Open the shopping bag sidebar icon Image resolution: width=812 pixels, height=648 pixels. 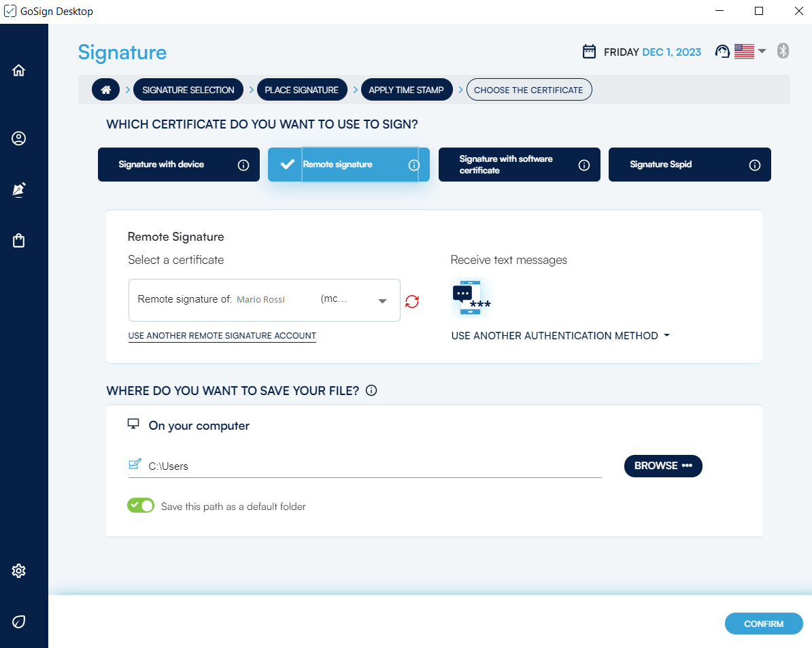click(19, 241)
